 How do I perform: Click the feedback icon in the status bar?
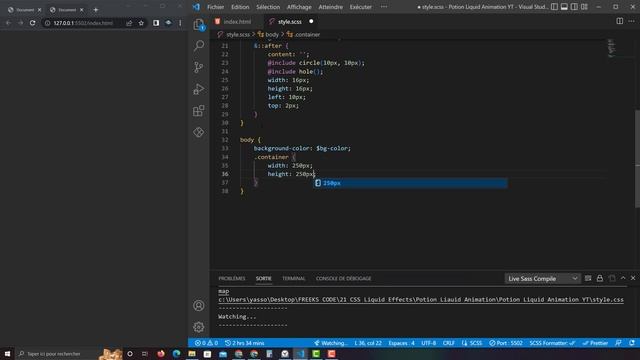(x=618, y=343)
